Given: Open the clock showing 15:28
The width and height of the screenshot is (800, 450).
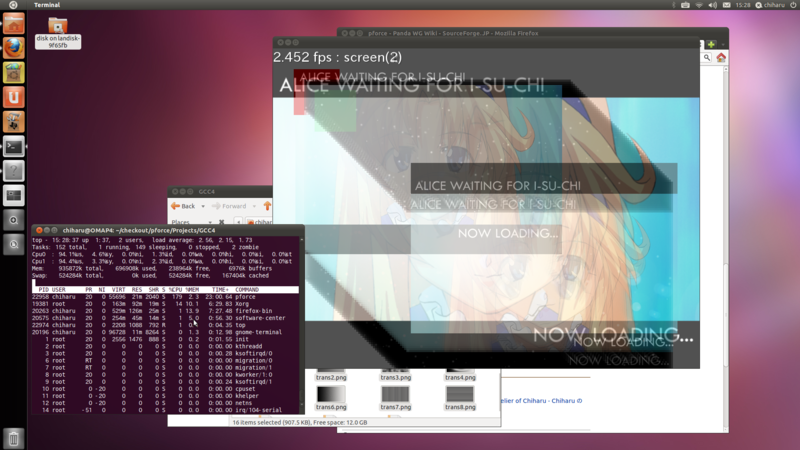Looking at the screenshot, I should pos(743,5).
